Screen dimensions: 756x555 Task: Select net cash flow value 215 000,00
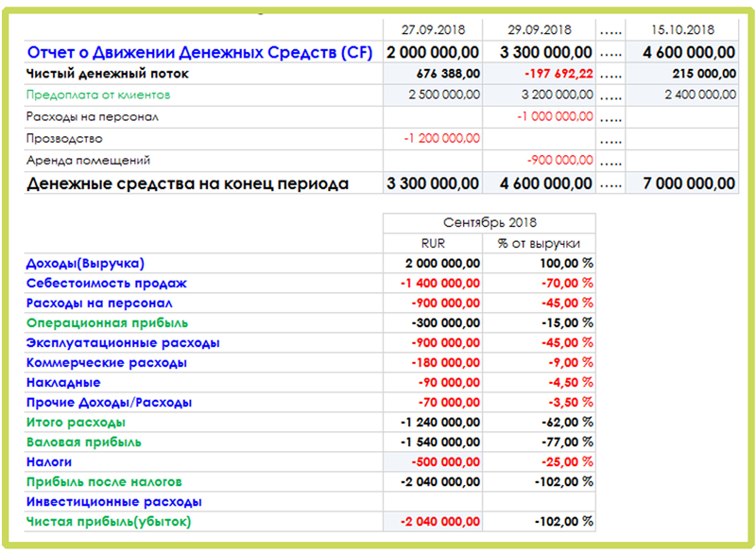(x=681, y=74)
